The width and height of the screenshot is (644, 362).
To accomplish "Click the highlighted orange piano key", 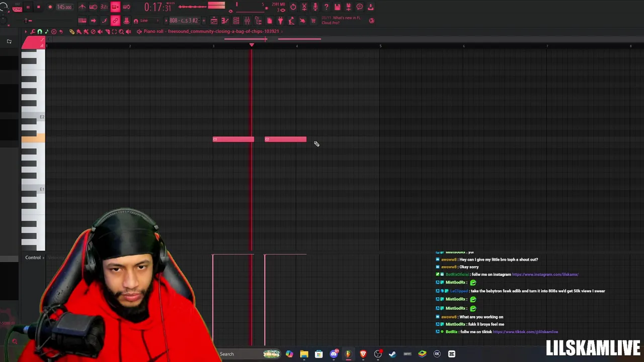I will point(33,139).
